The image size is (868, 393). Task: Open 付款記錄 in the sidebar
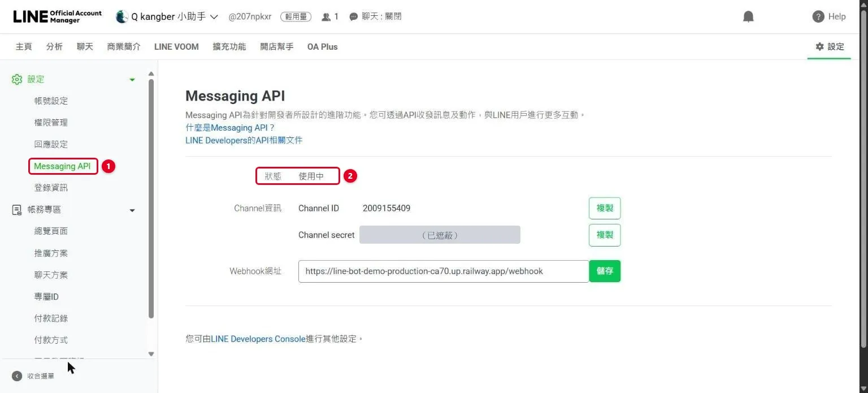(51, 318)
